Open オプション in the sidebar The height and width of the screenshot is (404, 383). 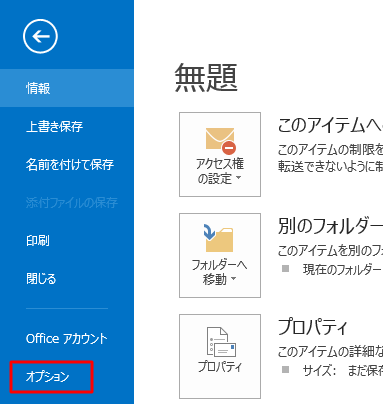pyautogui.click(x=48, y=377)
